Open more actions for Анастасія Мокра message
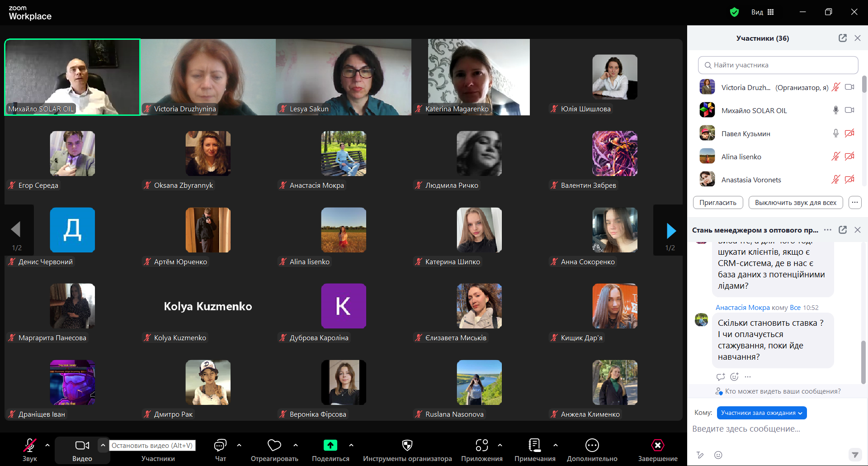This screenshot has height=466, width=868. click(748, 377)
